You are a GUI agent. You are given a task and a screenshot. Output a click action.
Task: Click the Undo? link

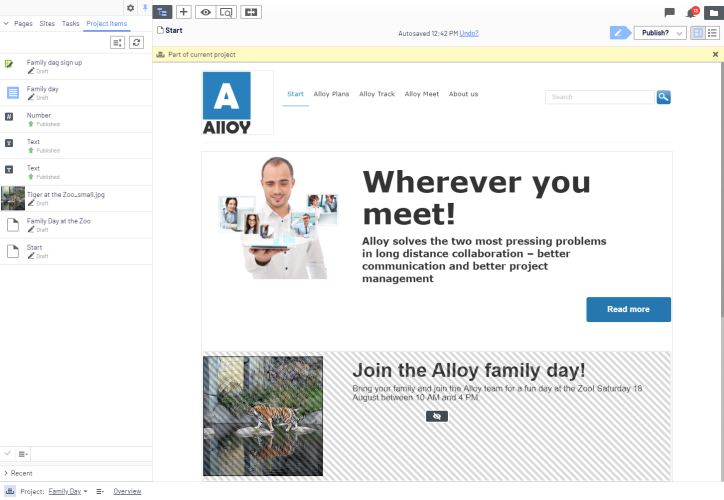coord(469,33)
